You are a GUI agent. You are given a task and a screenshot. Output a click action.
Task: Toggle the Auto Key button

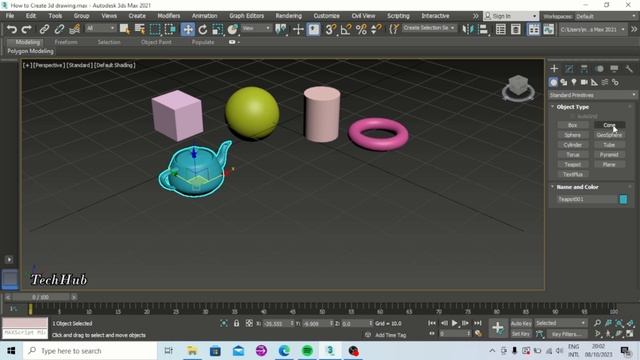521,323
